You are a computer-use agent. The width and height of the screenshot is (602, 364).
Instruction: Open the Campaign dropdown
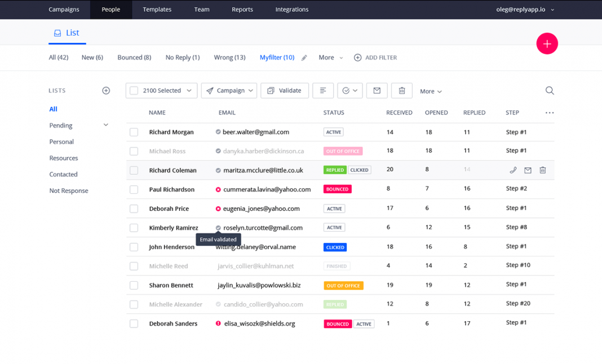tap(229, 91)
